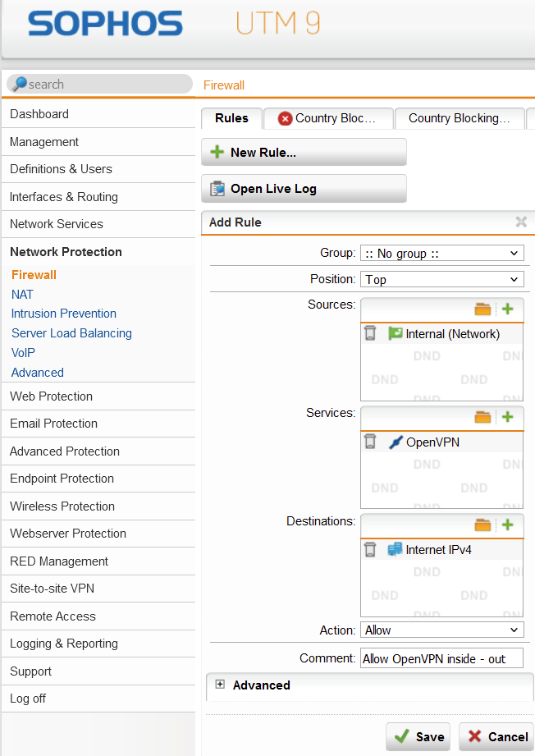
Task: Click the folder icon in Destinations box
Action: pos(482,525)
